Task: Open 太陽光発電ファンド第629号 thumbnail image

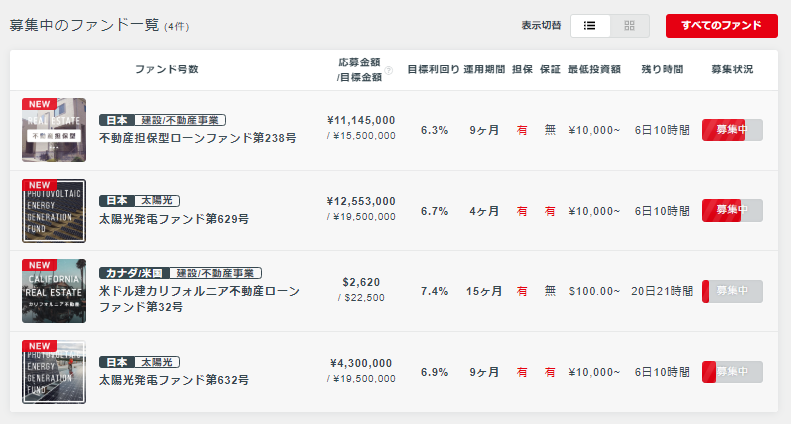Action: (x=54, y=210)
